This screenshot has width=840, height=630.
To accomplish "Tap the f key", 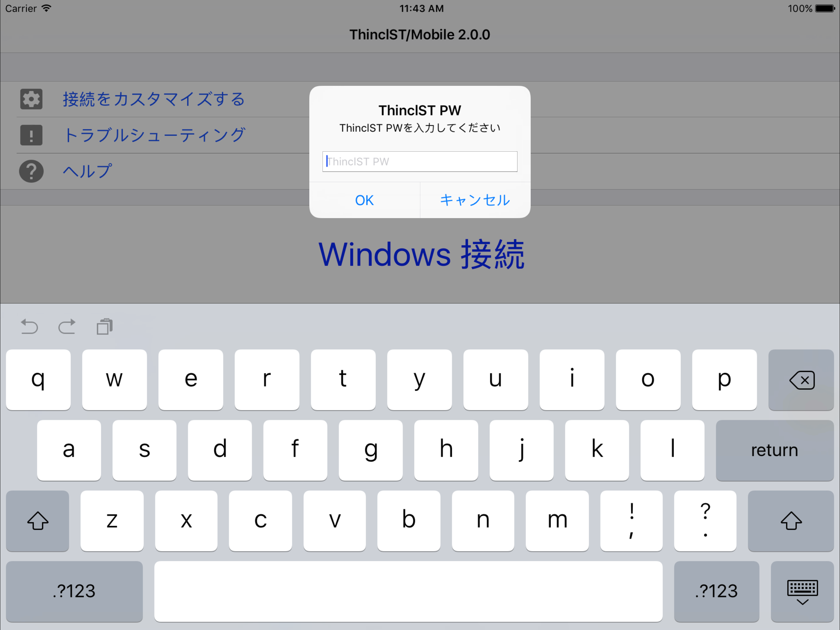I will point(295,450).
